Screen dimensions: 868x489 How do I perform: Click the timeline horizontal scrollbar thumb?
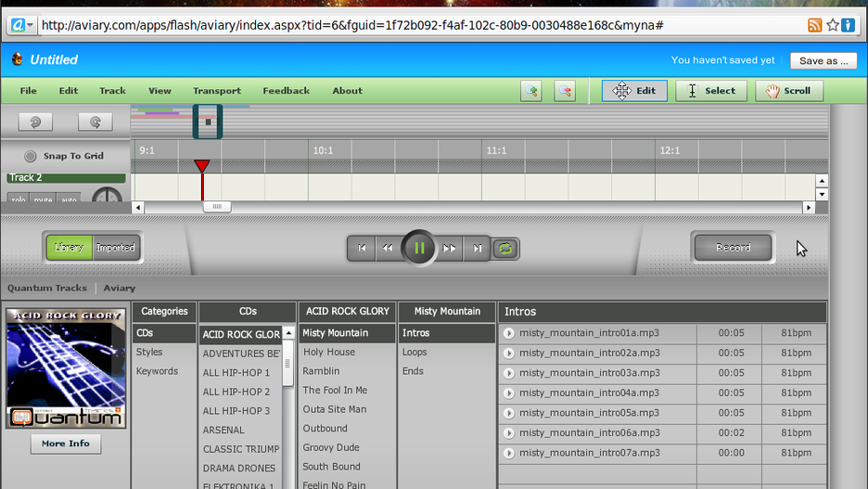217,207
